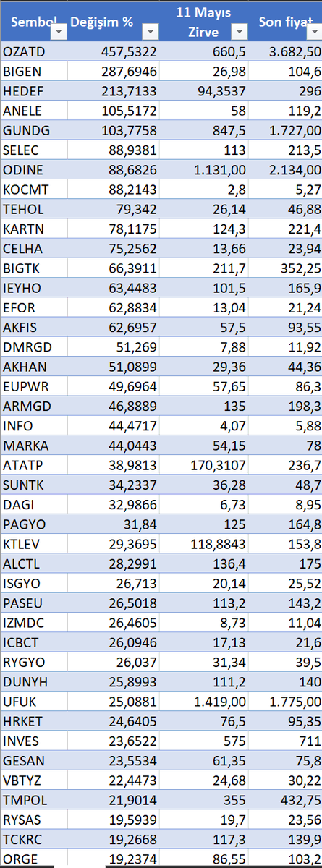Viewport: 322px width, 868px height.
Task: Click the 3.682,50 last price cell
Action: (286, 51)
